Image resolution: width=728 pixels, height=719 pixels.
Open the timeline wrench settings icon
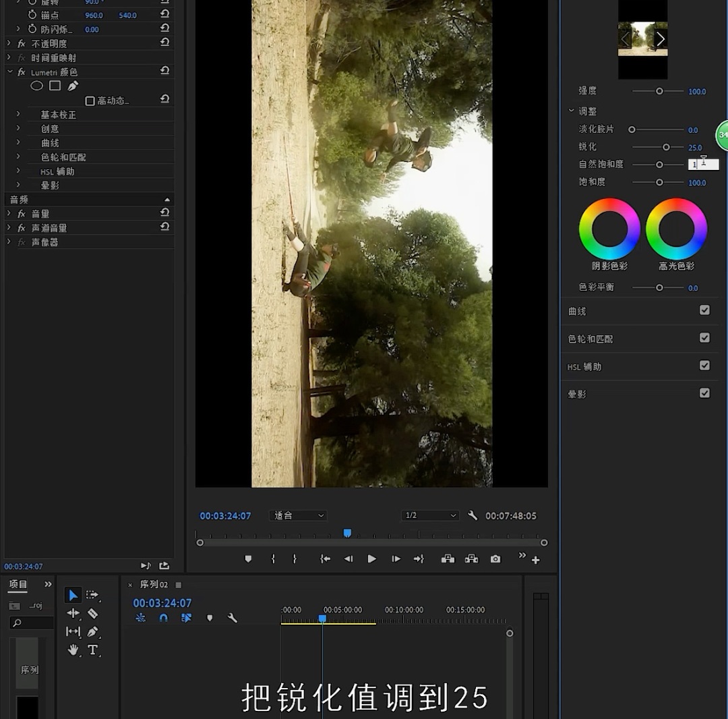(233, 618)
